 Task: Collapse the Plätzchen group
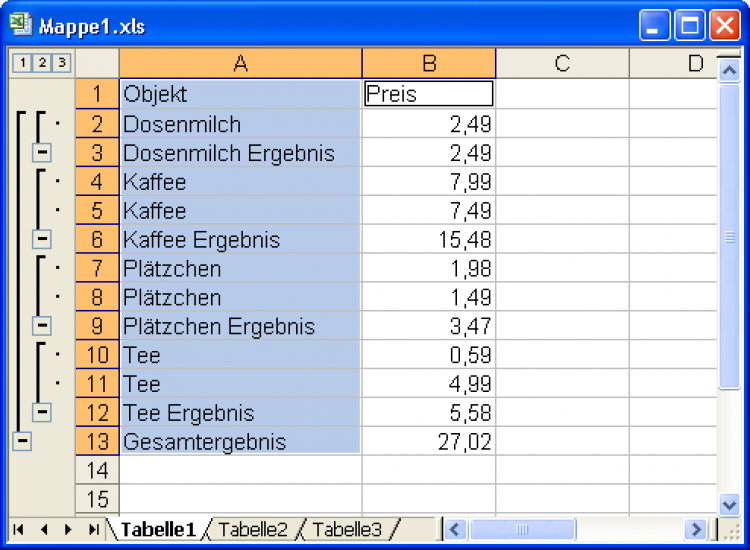(x=41, y=326)
